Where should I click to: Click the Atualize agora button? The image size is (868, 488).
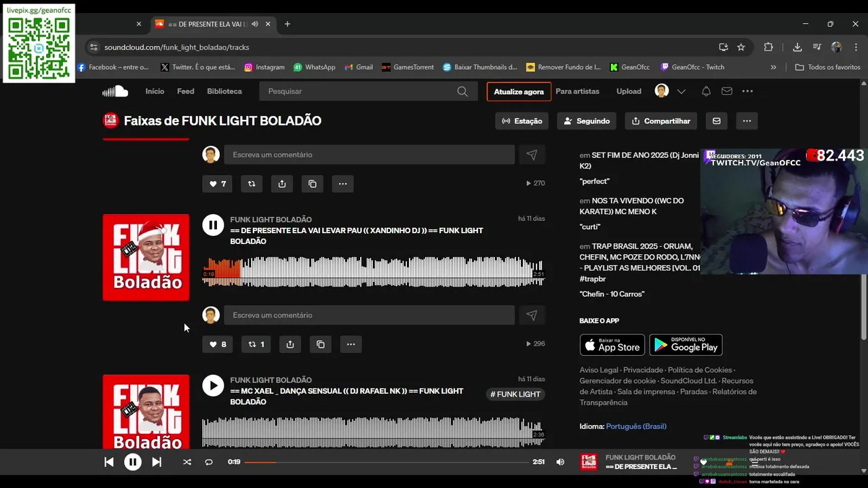tap(519, 91)
